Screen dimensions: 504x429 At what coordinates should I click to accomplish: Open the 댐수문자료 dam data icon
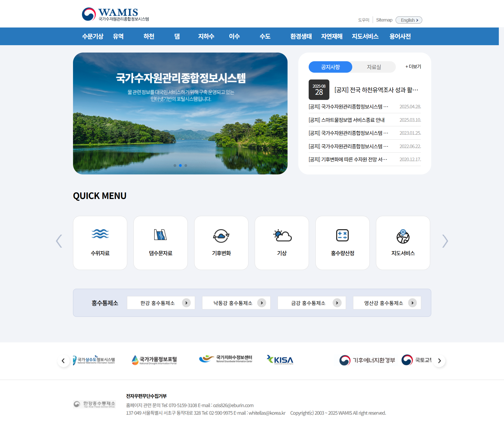click(x=160, y=235)
